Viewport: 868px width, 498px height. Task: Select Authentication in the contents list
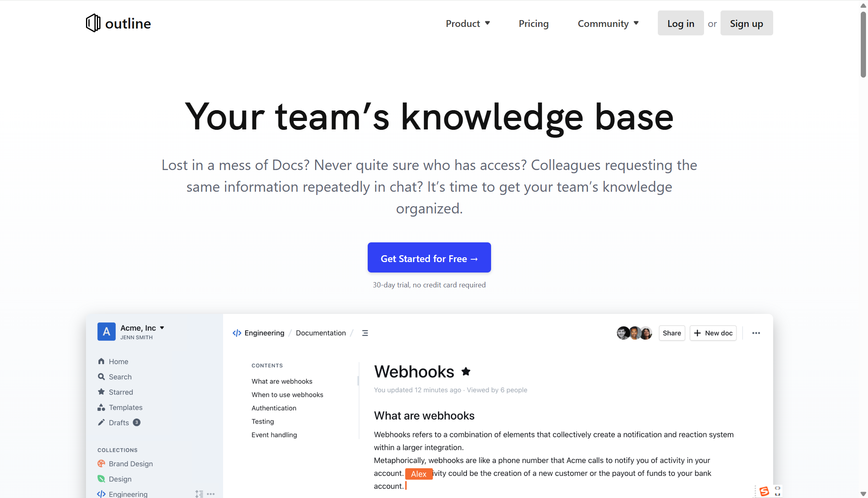click(274, 408)
